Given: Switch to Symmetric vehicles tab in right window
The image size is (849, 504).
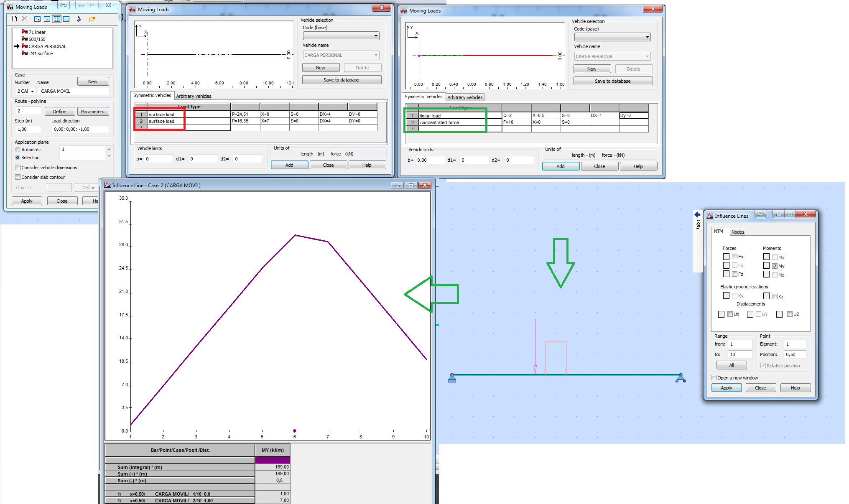Looking at the screenshot, I should pos(423,97).
